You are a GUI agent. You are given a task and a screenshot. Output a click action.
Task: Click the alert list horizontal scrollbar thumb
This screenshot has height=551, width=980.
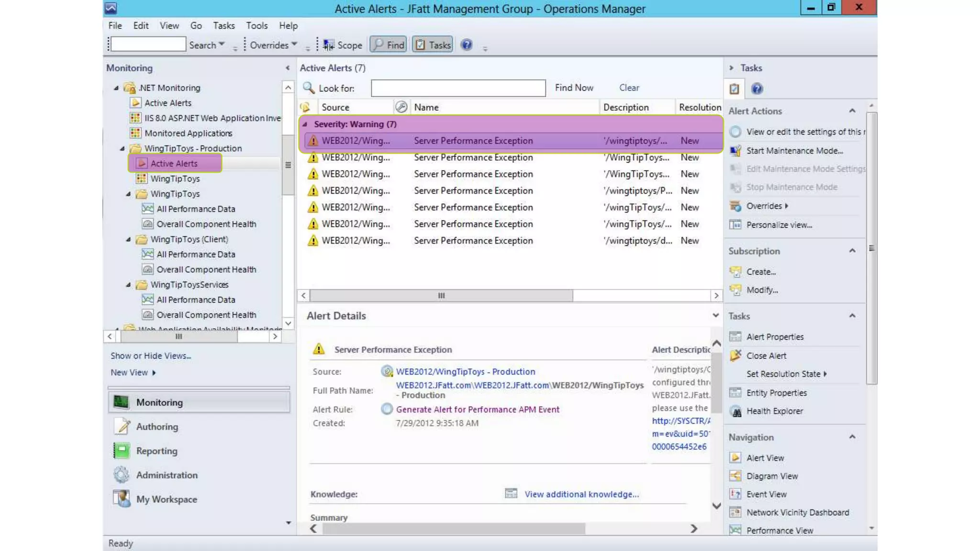pyautogui.click(x=441, y=296)
